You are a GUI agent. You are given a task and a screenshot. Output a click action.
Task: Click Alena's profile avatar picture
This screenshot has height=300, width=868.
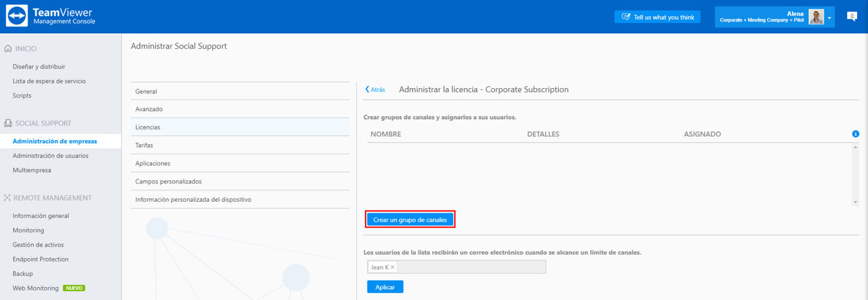point(816,17)
